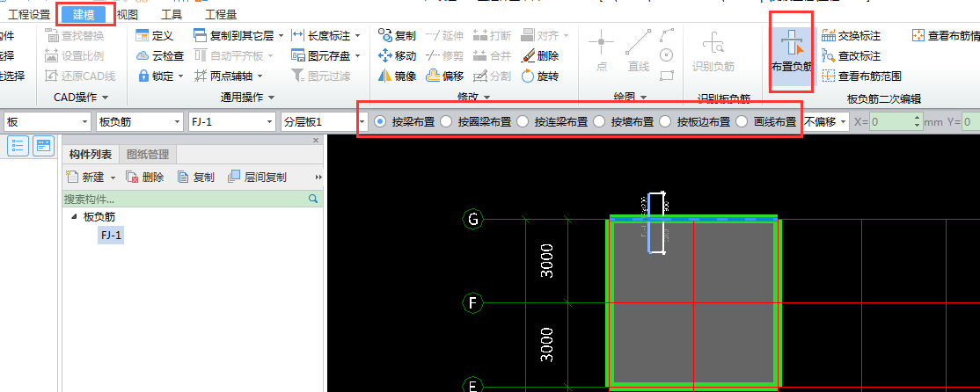Select 按梁布置 radio option

pos(379,121)
